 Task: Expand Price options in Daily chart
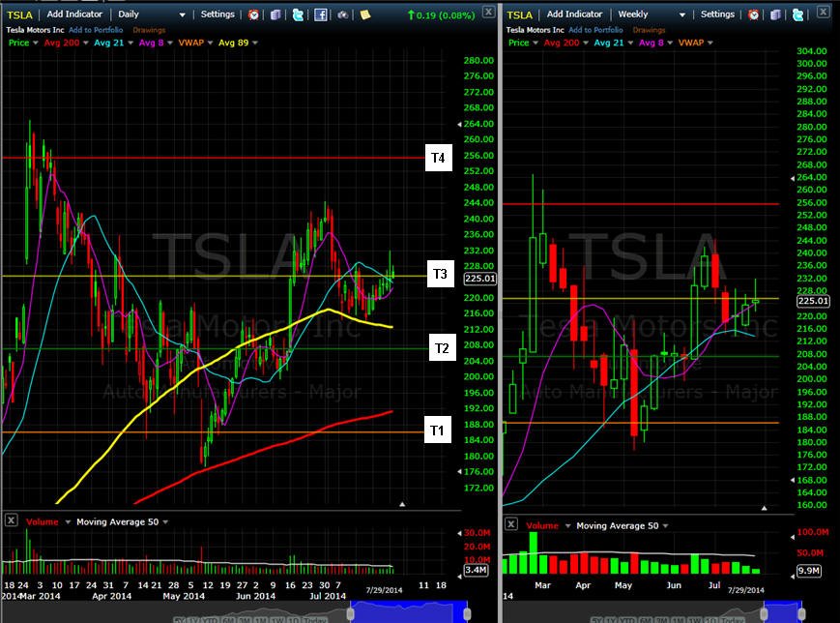(36, 43)
